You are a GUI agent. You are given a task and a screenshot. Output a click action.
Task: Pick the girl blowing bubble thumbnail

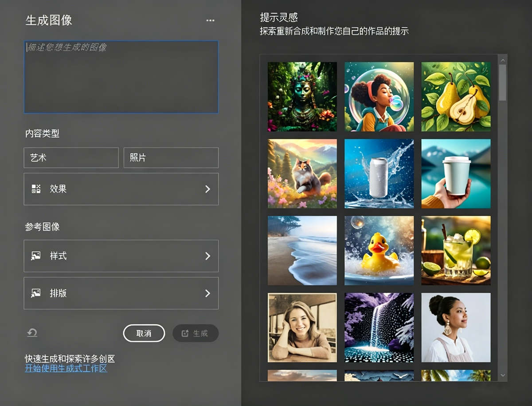point(379,97)
